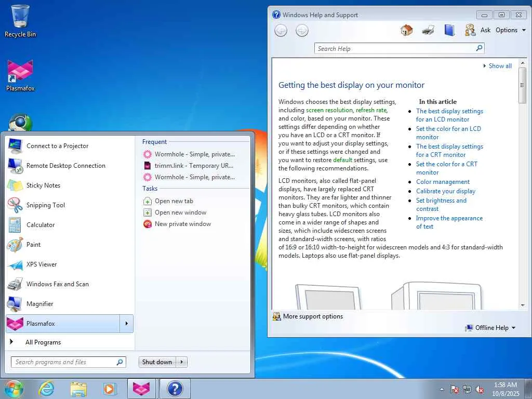Switch to Plasmafox taskbar button
532x399 pixels.
141,389
